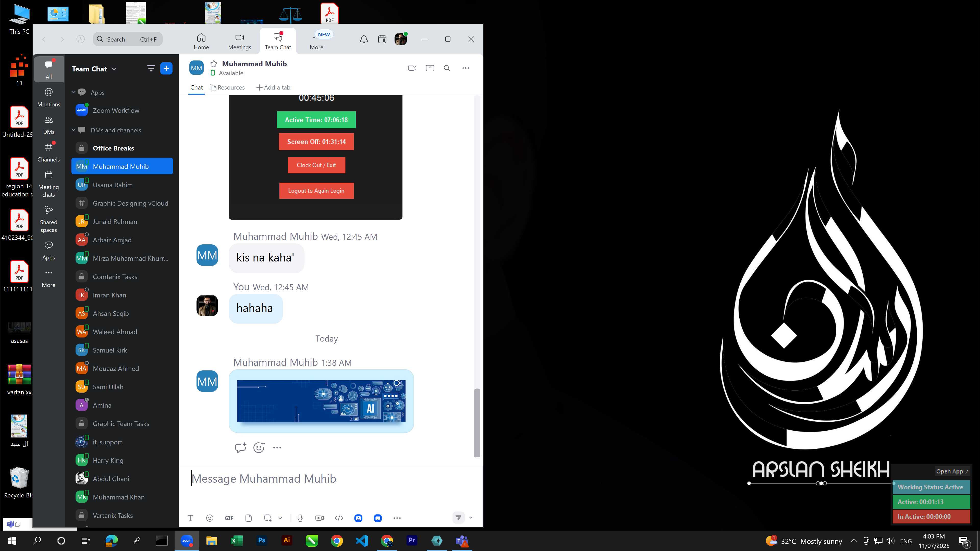The height and width of the screenshot is (551, 980).
Task: Click the filter icon in Team Chat sidebar
Action: [x=151, y=68]
